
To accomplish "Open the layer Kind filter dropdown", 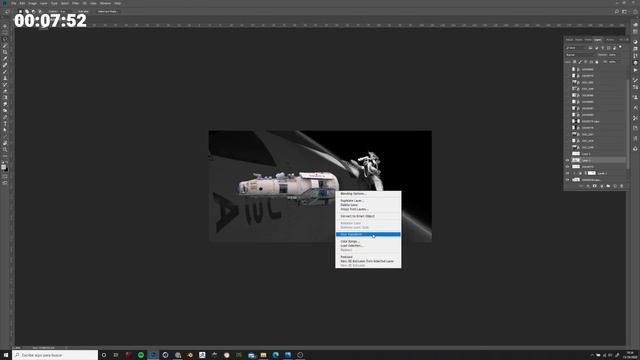I will coord(576,48).
